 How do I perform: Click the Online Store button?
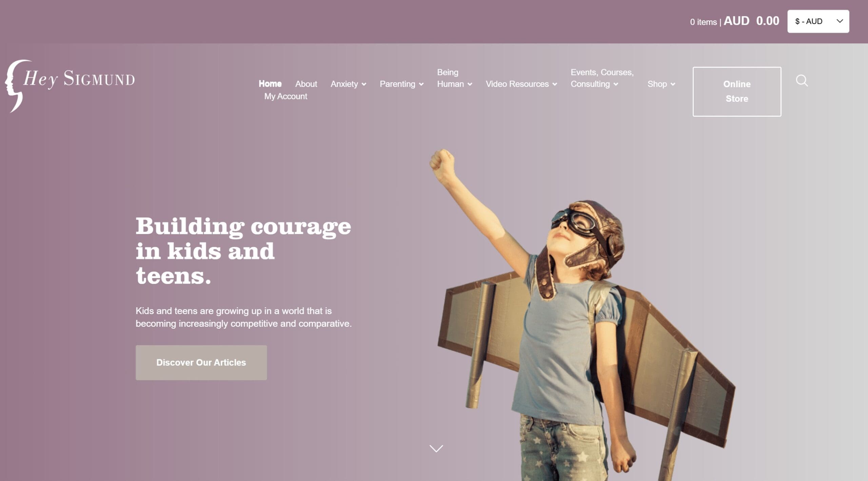tap(737, 92)
